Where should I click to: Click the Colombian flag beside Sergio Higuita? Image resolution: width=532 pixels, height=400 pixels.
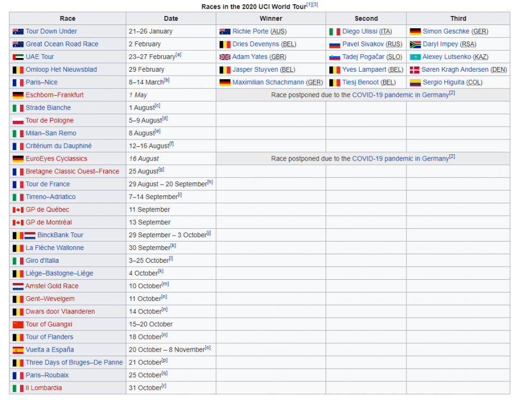[x=415, y=82]
